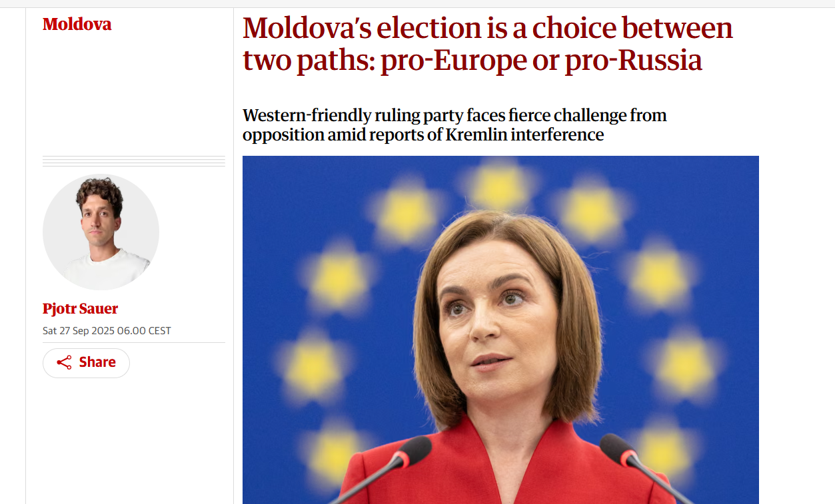This screenshot has height=504, width=835.
Task: Click the striped divider above the author photo
Action: pos(134,161)
